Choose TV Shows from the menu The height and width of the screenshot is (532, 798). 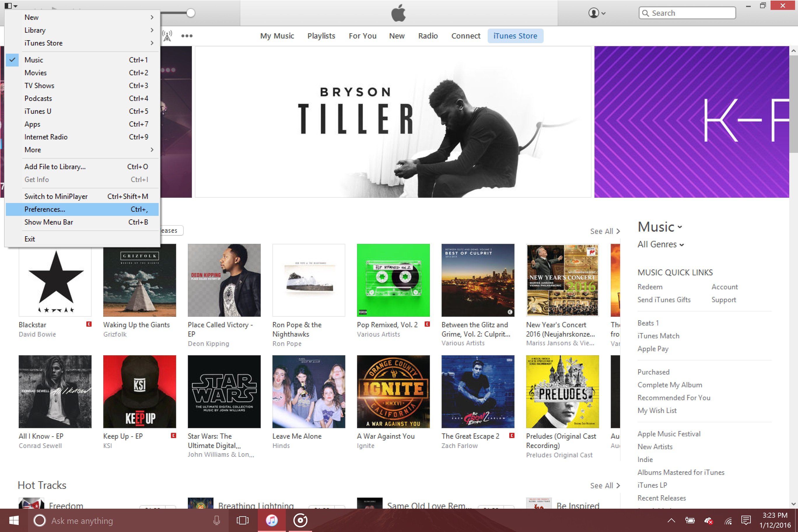click(x=82, y=86)
